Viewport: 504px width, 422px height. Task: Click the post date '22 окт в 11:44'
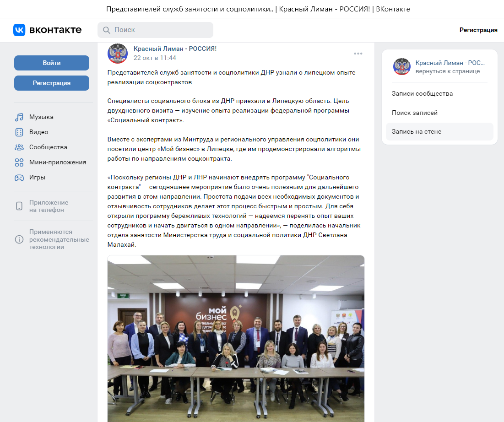[155, 58]
